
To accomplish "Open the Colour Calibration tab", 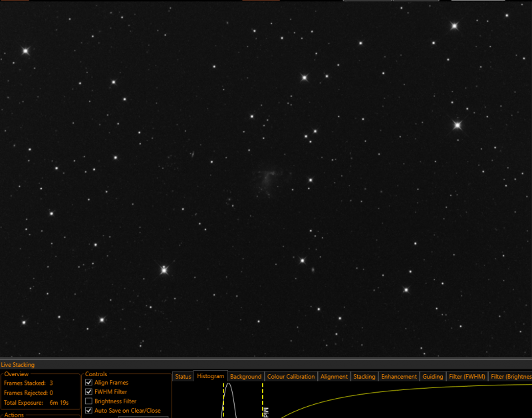I will coord(291,376).
